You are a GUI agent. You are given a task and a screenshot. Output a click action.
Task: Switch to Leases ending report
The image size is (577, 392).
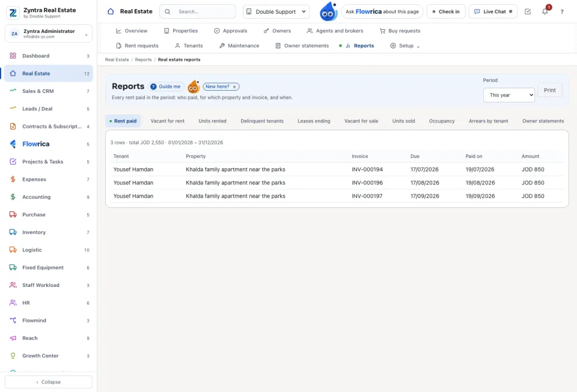click(x=314, y=121)
